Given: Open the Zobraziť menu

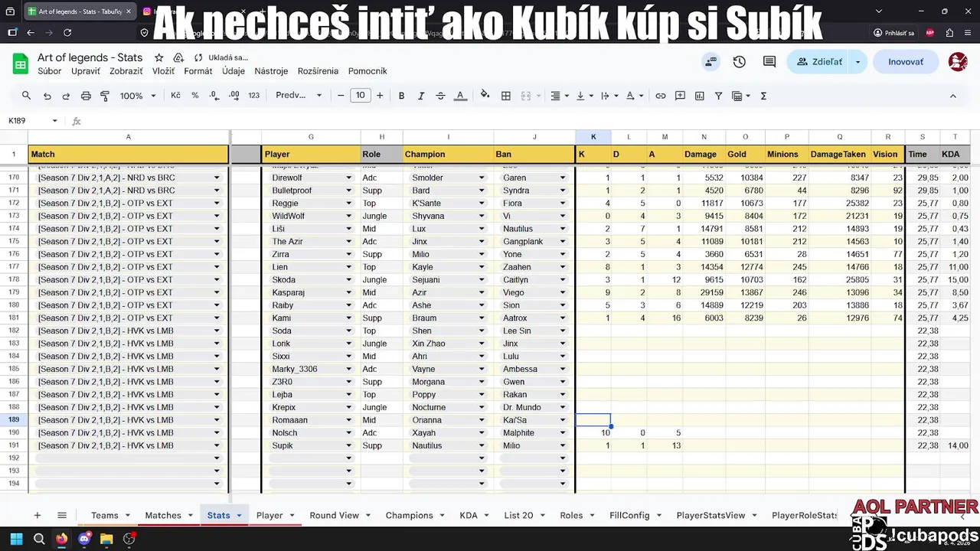Looking at the screenshot, I should coord(126,71).
